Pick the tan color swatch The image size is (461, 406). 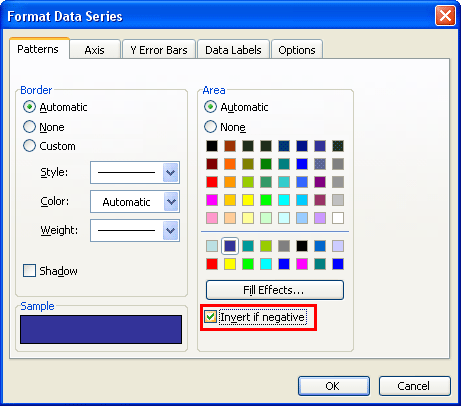pyautogui.click(x=230, y=218)
